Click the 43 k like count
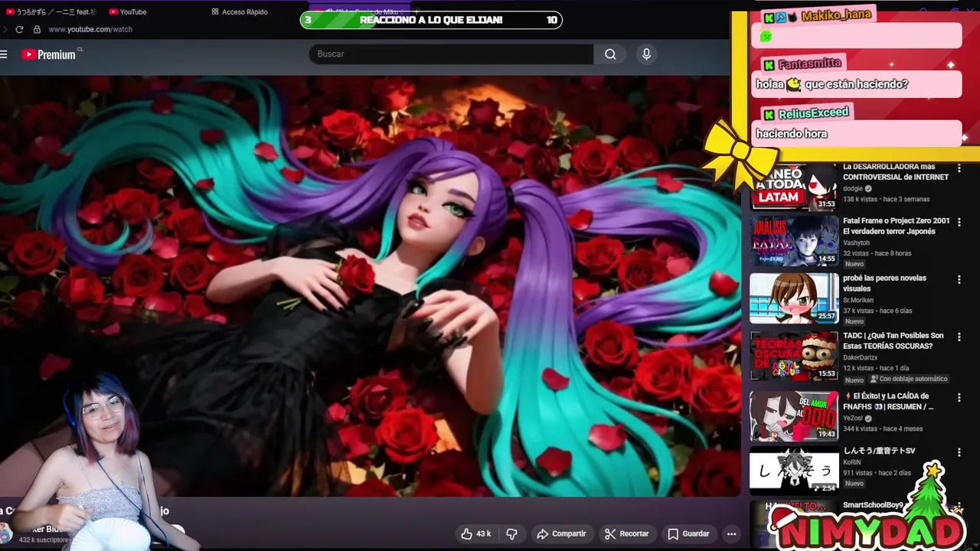980x551 pixels. 483,533
